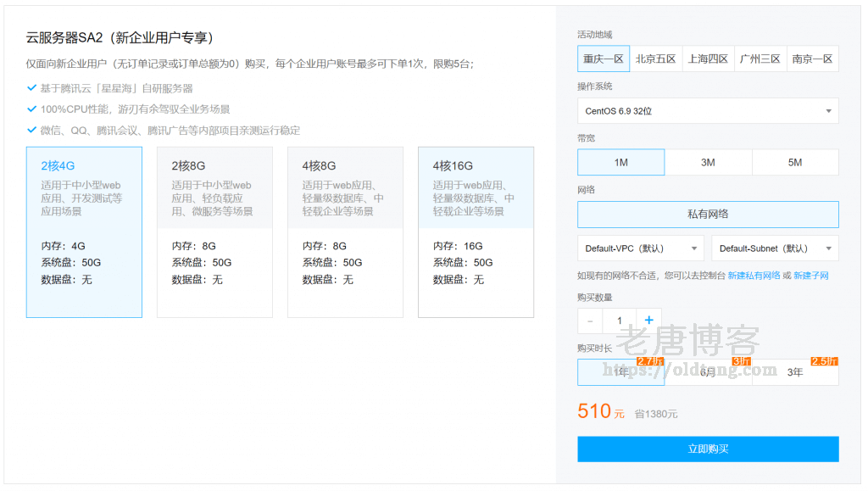Expand the Default-VPC network dropdown

click(x=641, y=248)
